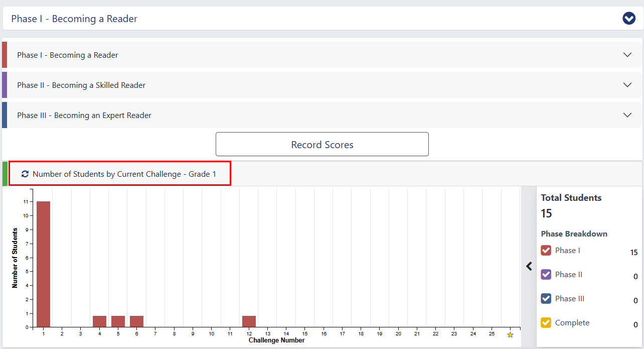644x349 pixels.
Task: Uncheck the Phase II checkbox
Action: 546,275
